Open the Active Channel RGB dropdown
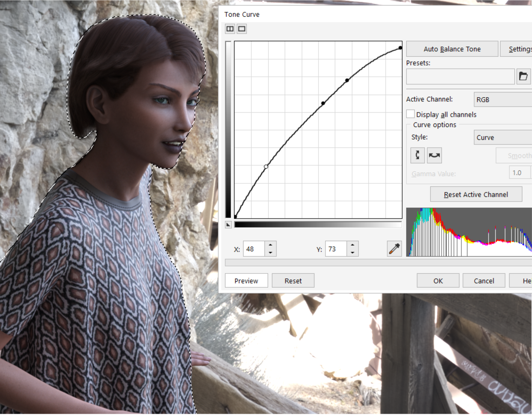This screenshot has width=532, height=415. click(x=502, y=100)
